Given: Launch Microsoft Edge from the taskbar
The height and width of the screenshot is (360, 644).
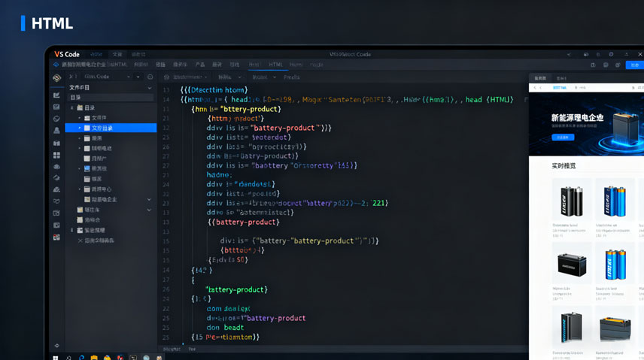Looking at the screenshot, I should (x=81, y=357).
